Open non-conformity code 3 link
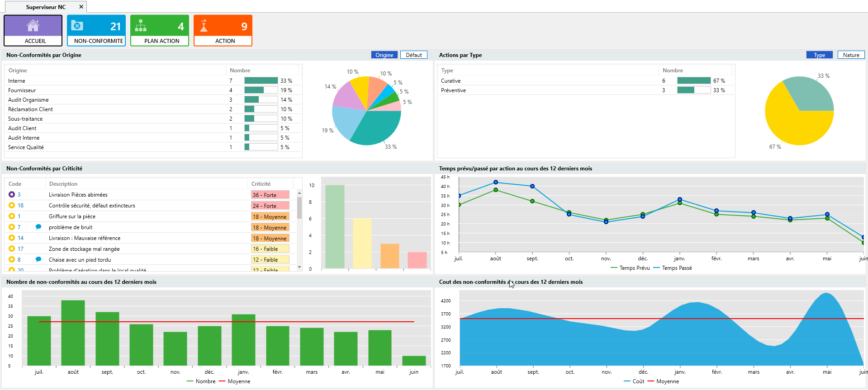 pyautogui.click(x=19, y=194)
